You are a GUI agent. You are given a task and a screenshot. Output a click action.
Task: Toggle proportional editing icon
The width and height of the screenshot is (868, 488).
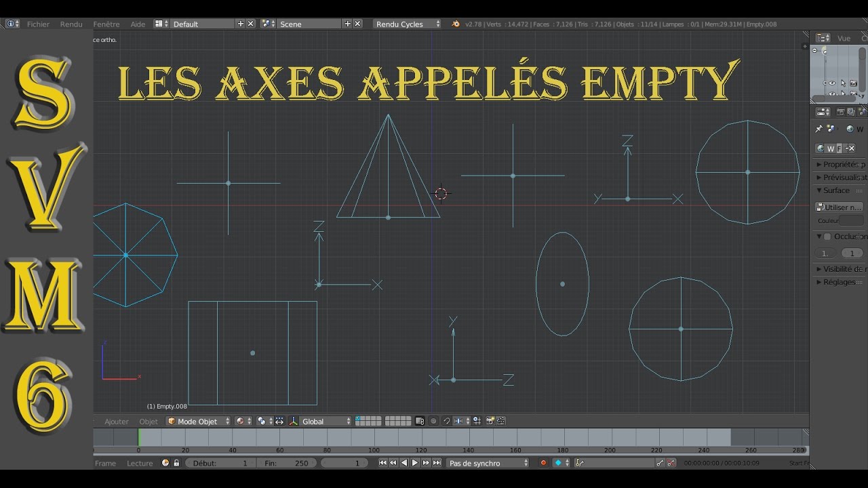point(433,422)
